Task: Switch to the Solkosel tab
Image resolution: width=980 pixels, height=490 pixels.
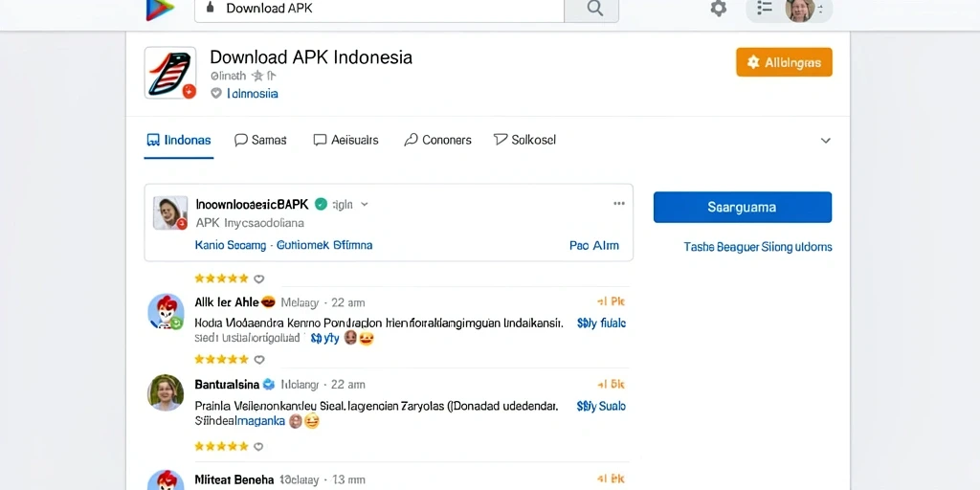Action: 525,140
